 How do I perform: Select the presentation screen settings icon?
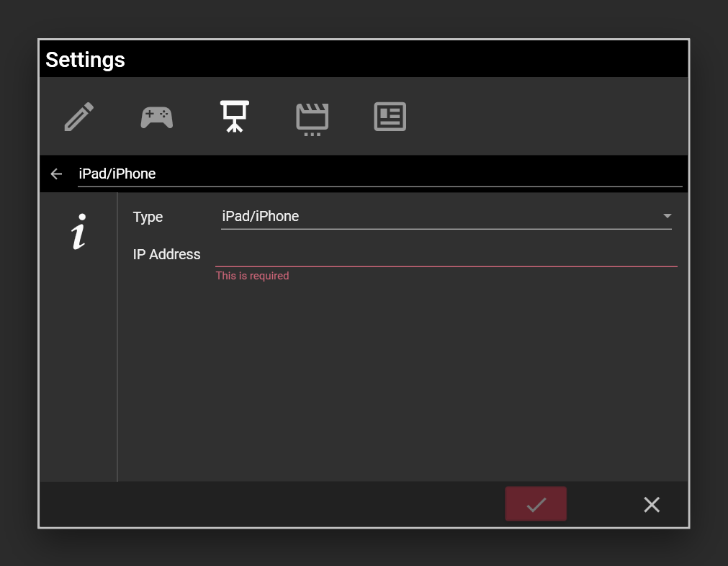(235, 117)
